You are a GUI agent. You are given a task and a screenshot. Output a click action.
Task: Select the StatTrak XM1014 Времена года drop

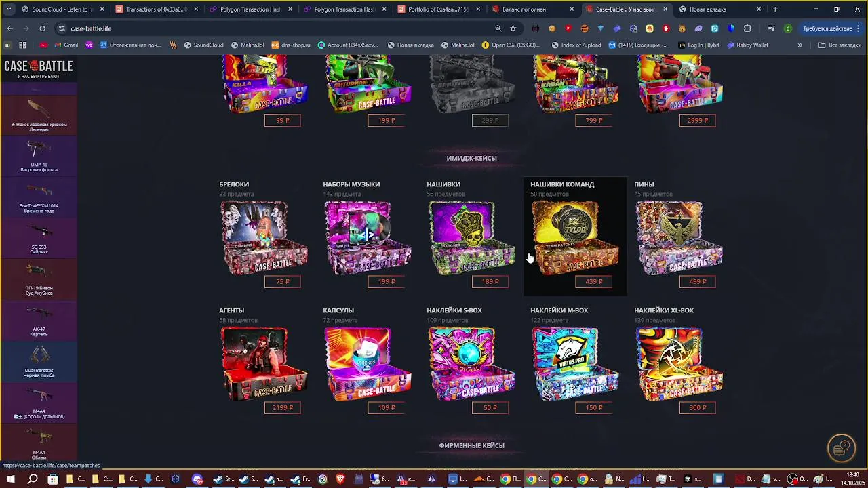click(39, 197)
